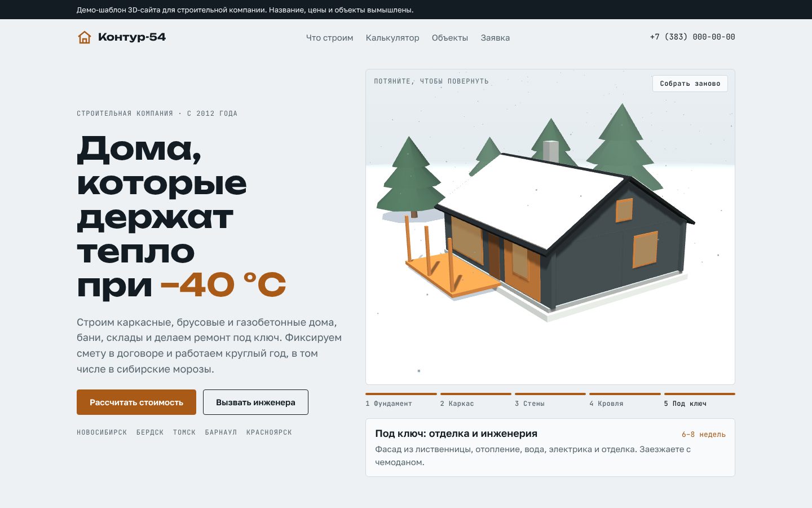Select step 2 Каркас tab
This screenshot has width=812, height=508.
tap(475, 400)
